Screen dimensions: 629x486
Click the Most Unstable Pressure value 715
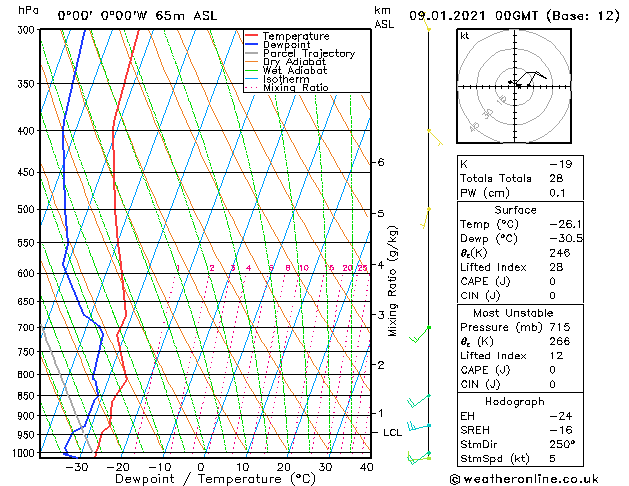tap(560, 327)
